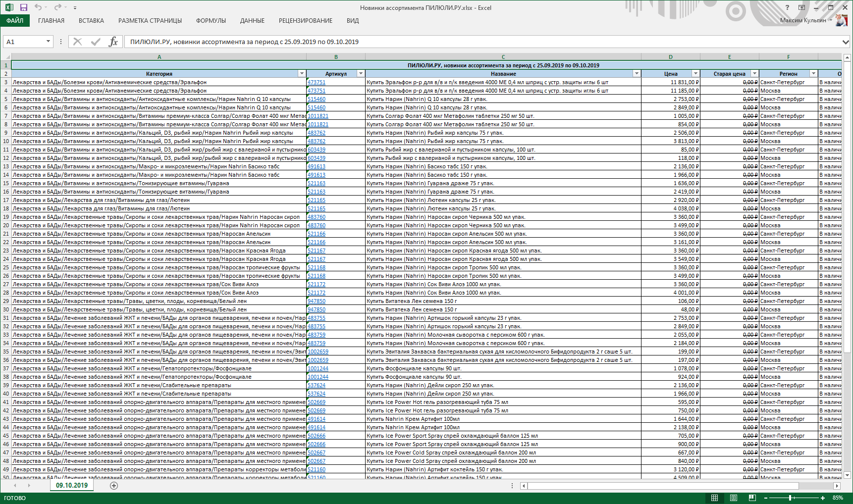853x504 pixels.
Task: Click the zoom in plus button
Action: 823,498
